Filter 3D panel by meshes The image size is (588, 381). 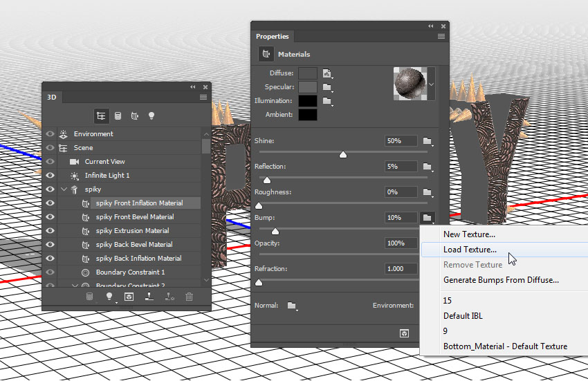(118, 116)
